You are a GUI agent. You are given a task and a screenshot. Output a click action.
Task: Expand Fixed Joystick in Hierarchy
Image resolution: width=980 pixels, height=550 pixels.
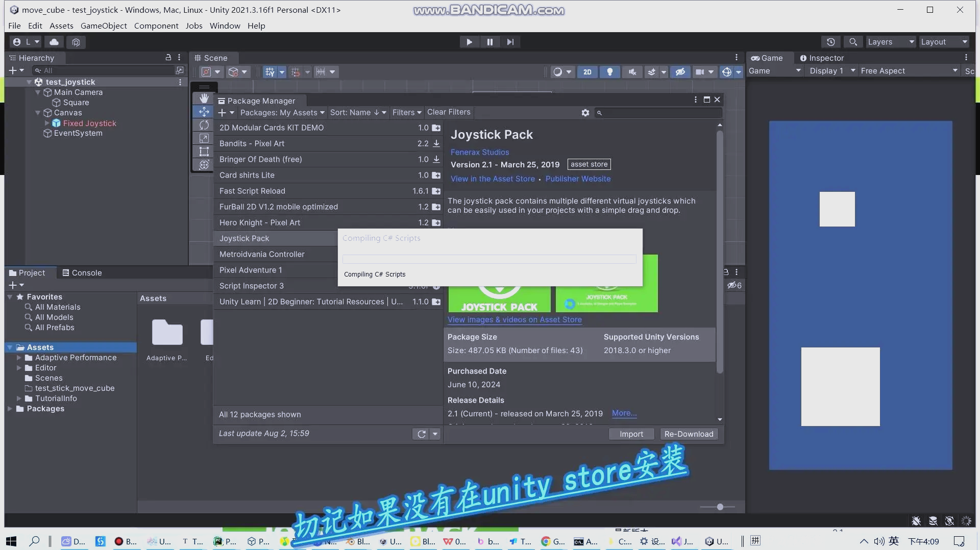click(x=47, y=123)
